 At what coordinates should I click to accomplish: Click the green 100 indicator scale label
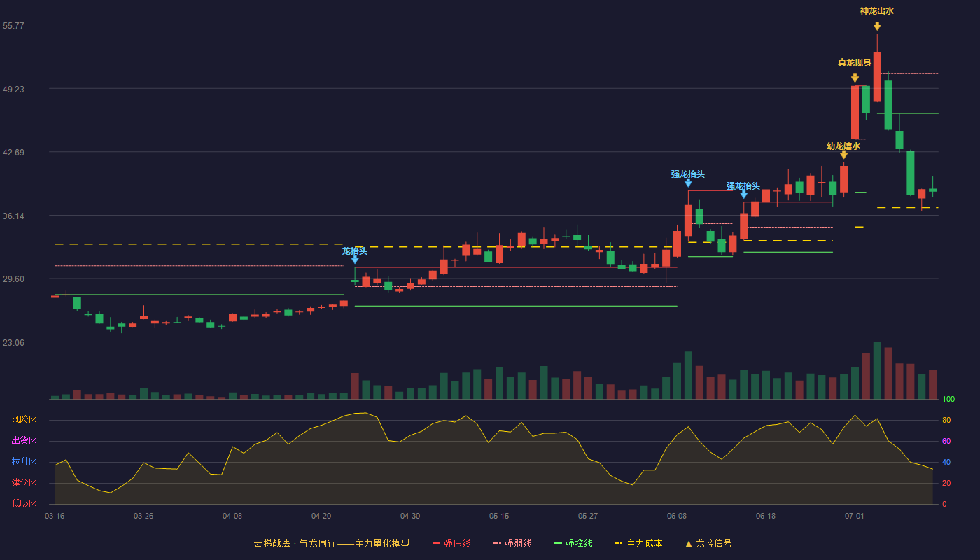point(948,399)
